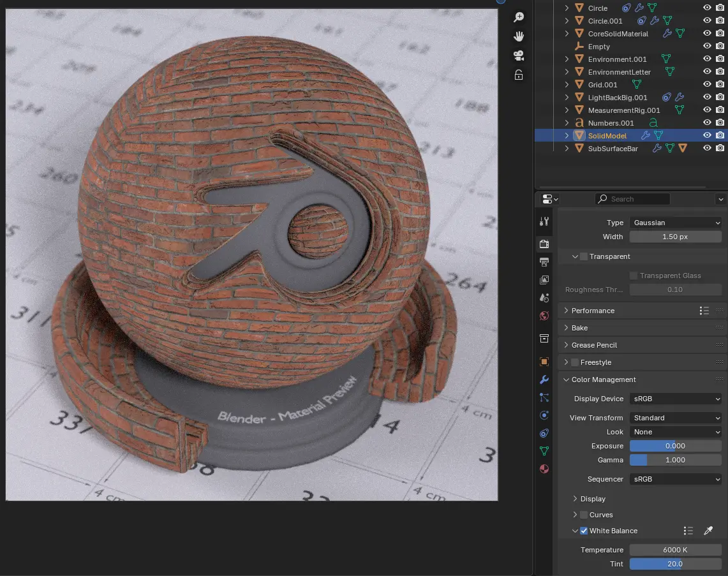Open the Modifiers wrench tab icon
The width and height of the screenshot is (728, 576).
(x=544, y=379)
